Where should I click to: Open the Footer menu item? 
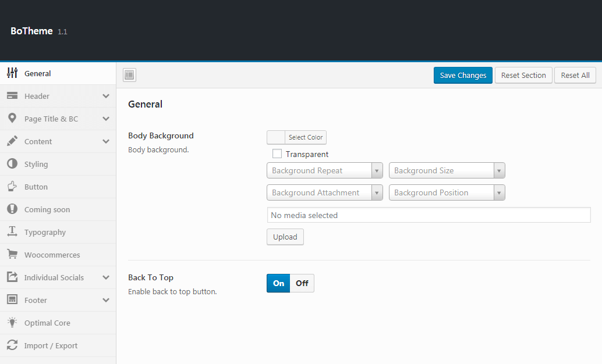point(36,300)
